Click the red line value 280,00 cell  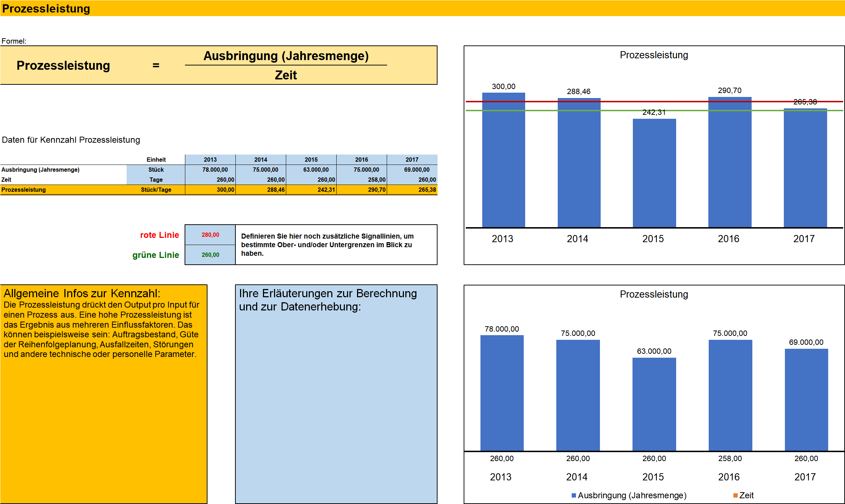210,235
